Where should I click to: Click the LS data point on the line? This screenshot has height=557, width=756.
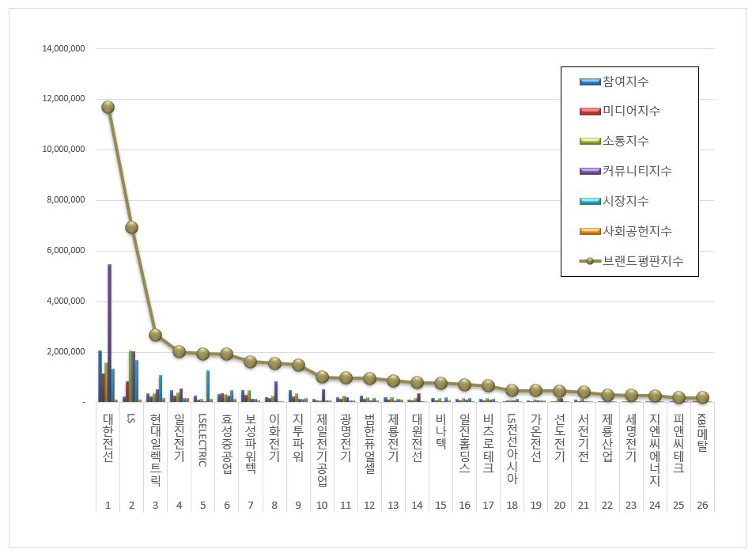click(131, 227)
